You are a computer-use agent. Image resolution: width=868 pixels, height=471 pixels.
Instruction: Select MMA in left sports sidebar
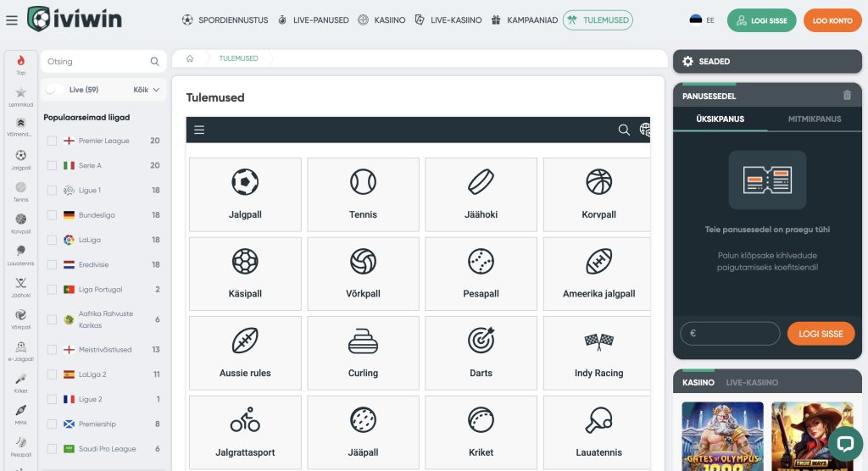click(21, 415)
